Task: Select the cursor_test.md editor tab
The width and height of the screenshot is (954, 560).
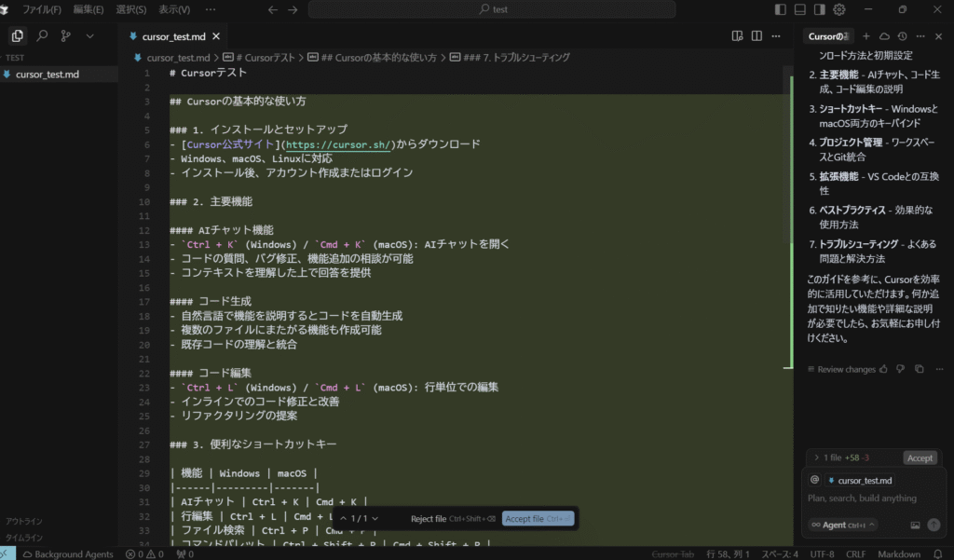Action: pyautogui.click(x=174, y=36)
